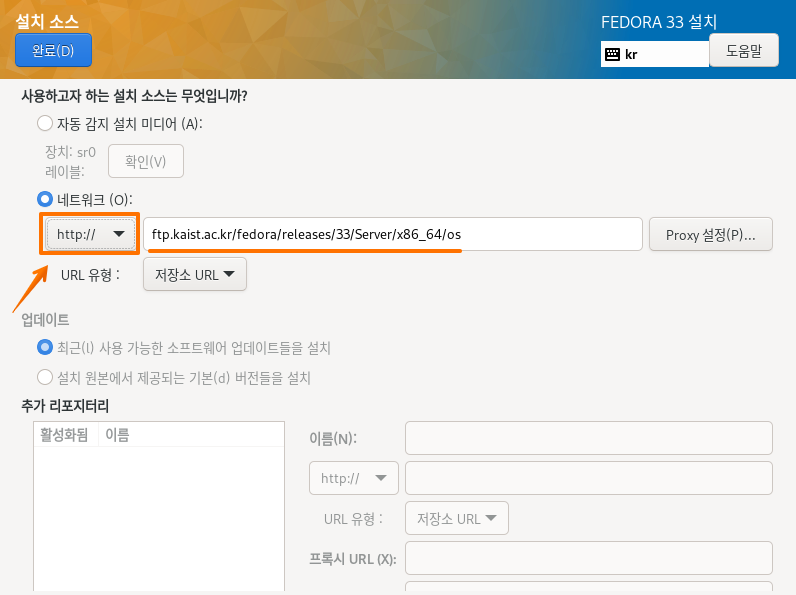Viewport: 796px width, 595px height.
Task: Open the additional repository 저장소 URL type dropdown
Action: [457, 518]
